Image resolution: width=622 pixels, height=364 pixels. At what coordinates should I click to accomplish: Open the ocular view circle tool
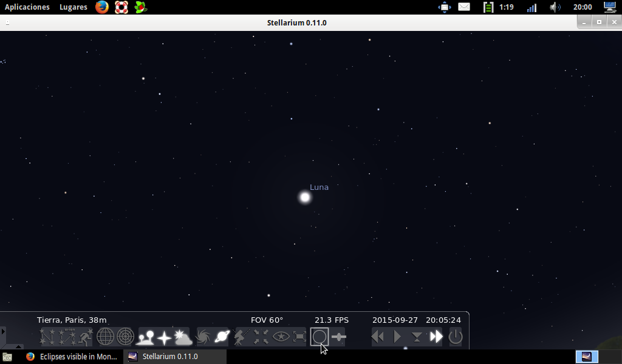[x=320, y=337]
